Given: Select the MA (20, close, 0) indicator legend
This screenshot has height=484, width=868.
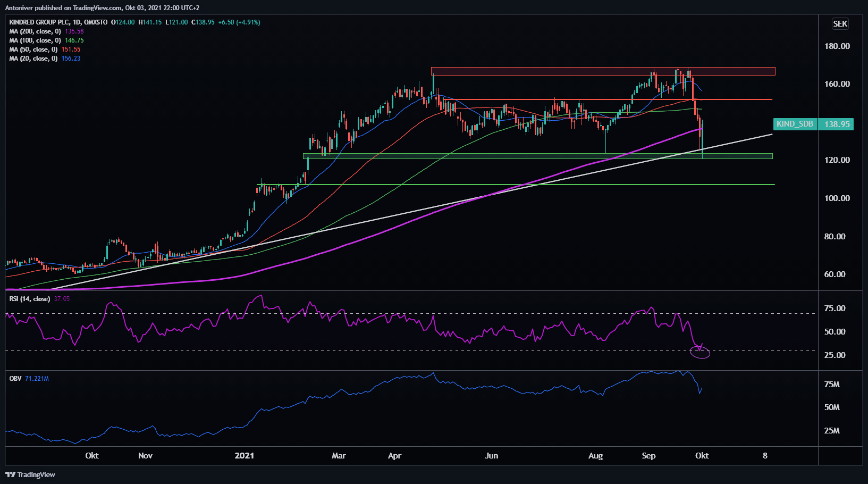Looking at the screenshot, I should 33,59.
